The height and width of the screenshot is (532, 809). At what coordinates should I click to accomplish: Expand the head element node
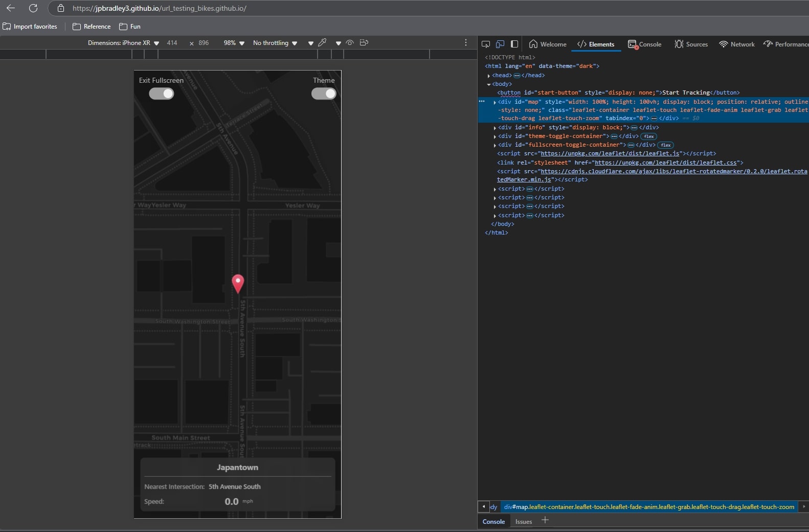489,76
